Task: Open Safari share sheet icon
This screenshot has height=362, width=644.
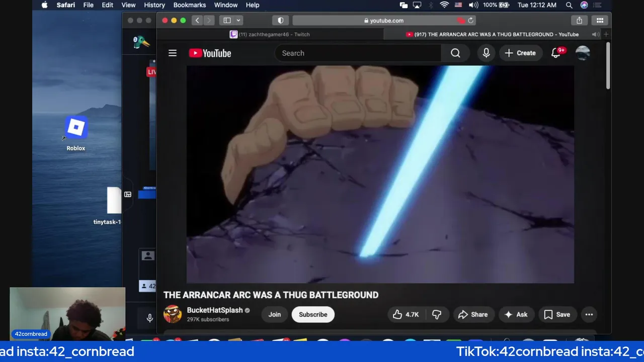Action: (x=580, y=20)
